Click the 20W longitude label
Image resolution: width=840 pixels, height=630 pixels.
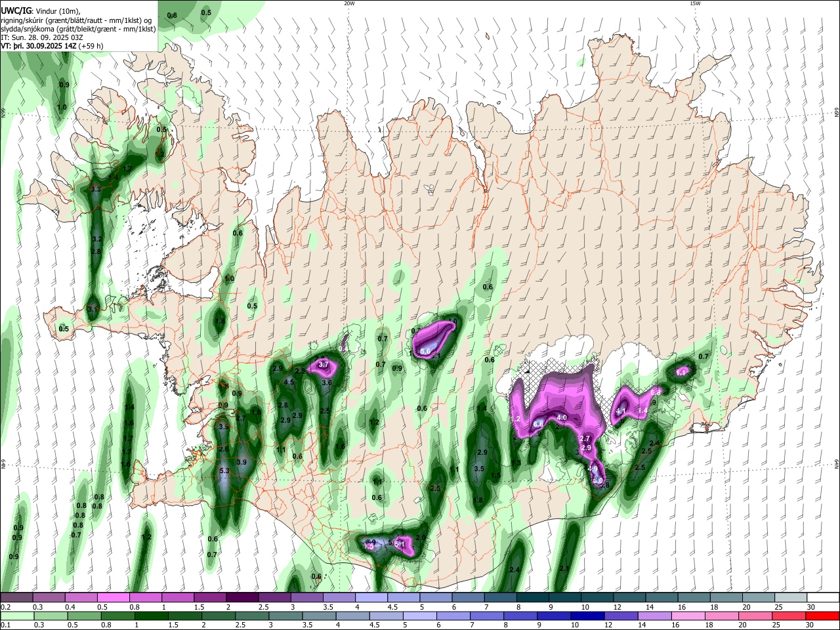coord(349,3)
